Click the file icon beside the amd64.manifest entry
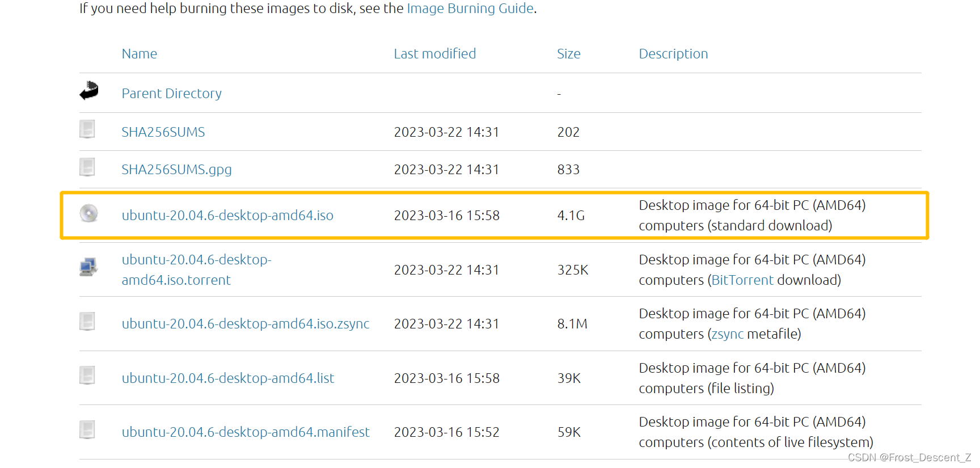 click(87, 430)
